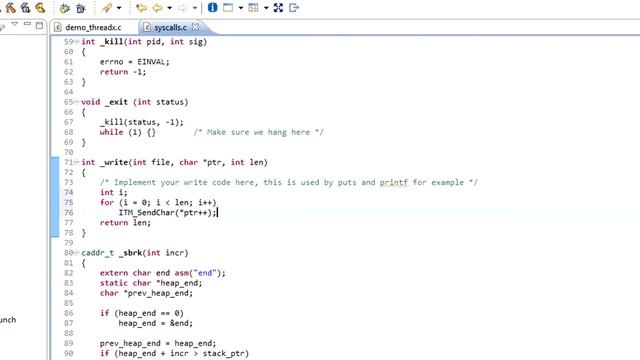Click the ITM_SendChar(*ptr++) call

point(168,213)
